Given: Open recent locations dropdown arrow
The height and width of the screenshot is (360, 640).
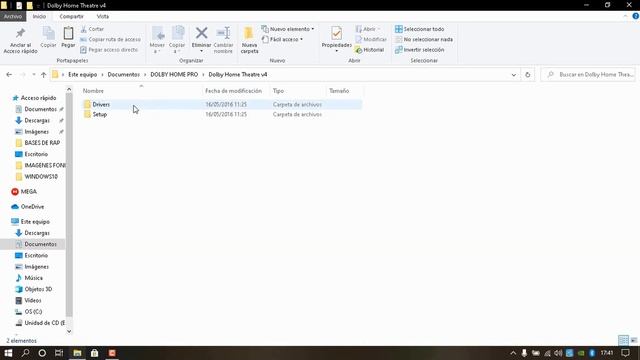Looking at the screenshot, I should coord(33,74).
